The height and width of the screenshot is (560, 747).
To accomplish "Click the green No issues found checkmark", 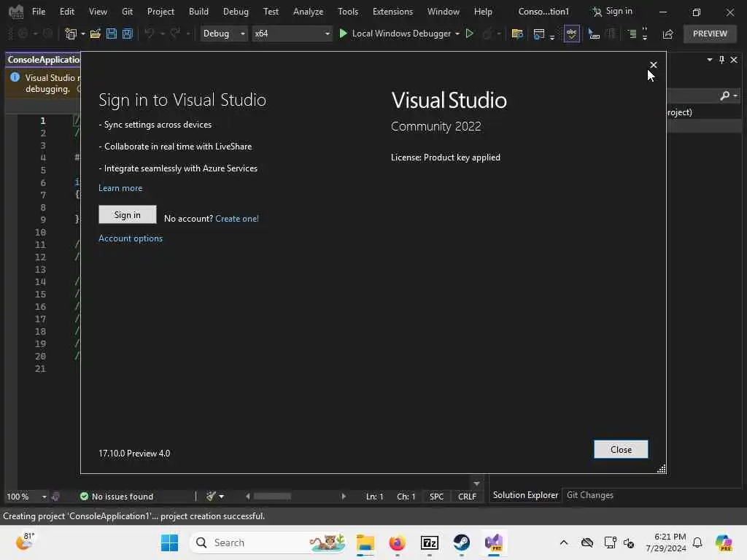I will [85, 496].
